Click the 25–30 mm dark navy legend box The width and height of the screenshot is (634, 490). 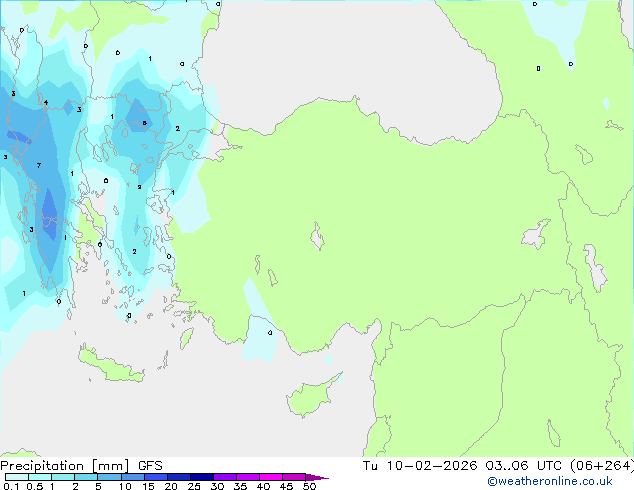pos(201,477)
